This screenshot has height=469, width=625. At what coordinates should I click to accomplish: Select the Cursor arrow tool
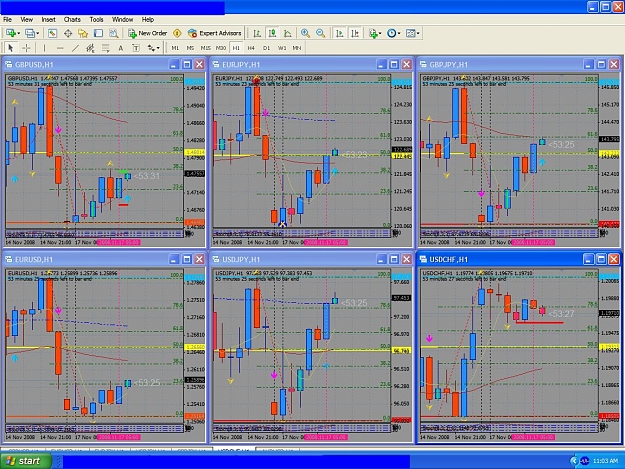coord(11,48)
